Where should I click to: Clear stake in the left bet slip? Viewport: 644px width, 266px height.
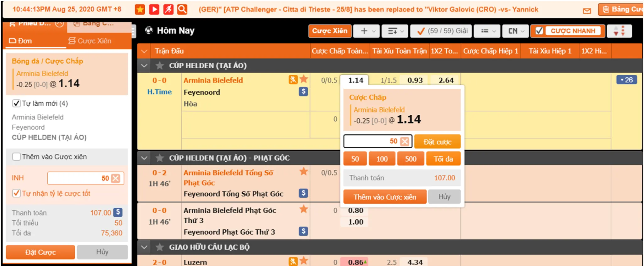tap(116, 178)
